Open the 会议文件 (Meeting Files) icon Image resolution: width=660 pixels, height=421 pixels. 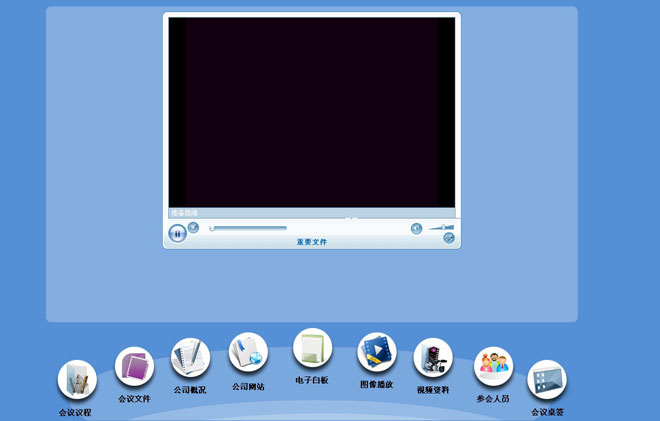tap(134, 367)
